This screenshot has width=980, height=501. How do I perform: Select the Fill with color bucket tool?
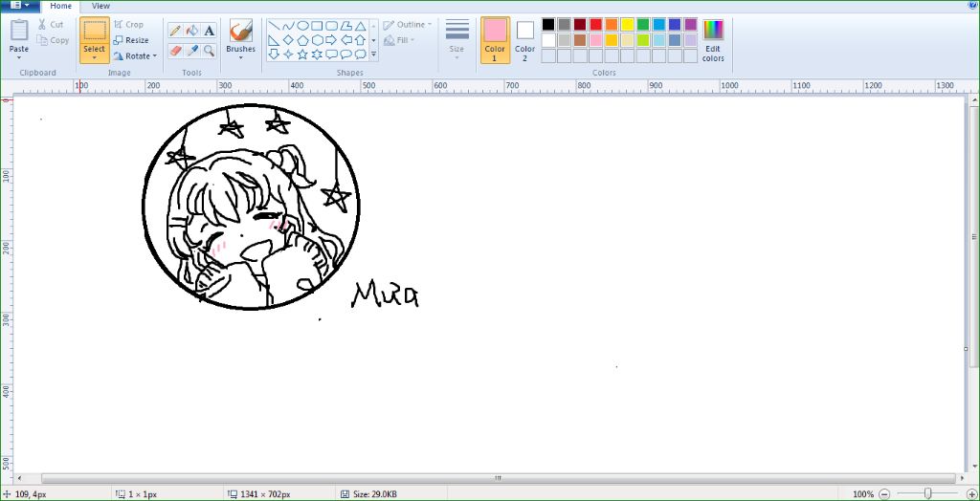(x=192, y=30)
